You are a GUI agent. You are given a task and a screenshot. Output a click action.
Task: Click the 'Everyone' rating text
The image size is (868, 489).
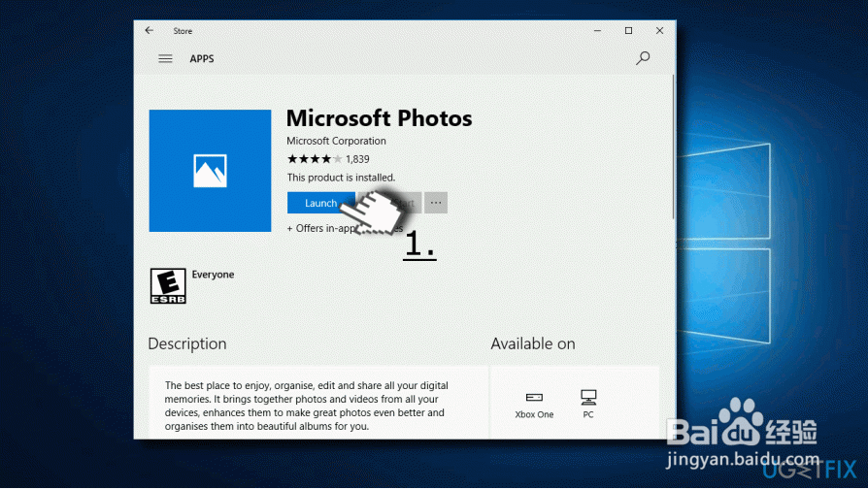click(x=213, y=275)
